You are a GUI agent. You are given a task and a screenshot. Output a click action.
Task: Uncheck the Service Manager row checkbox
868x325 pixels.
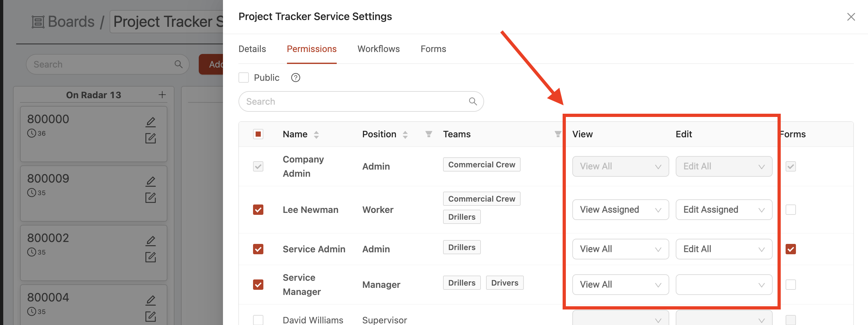pos(258,285)
